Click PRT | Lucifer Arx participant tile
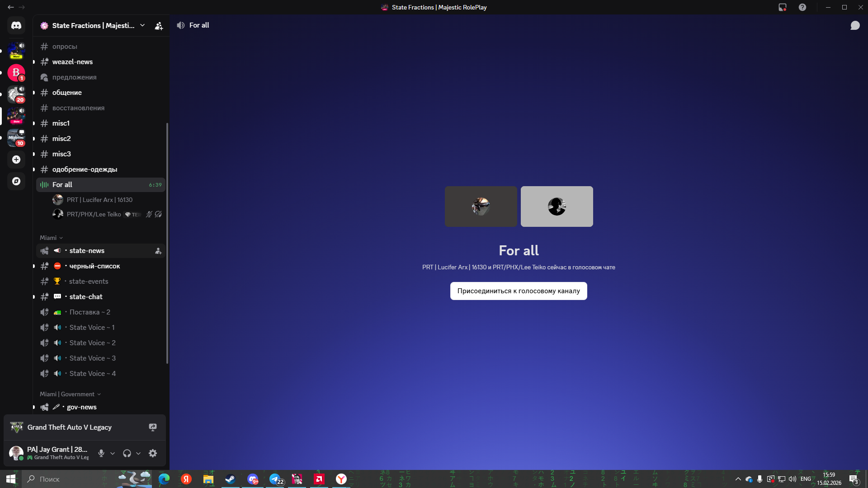Image resolution: width=868 pixels, height=488 pixels. click(481, 206)
